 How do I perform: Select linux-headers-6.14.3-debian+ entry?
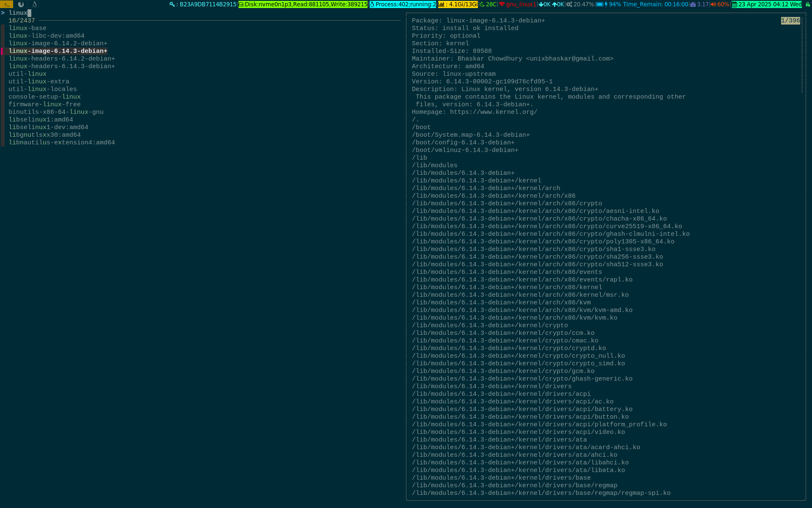click(x=62, y=66)
